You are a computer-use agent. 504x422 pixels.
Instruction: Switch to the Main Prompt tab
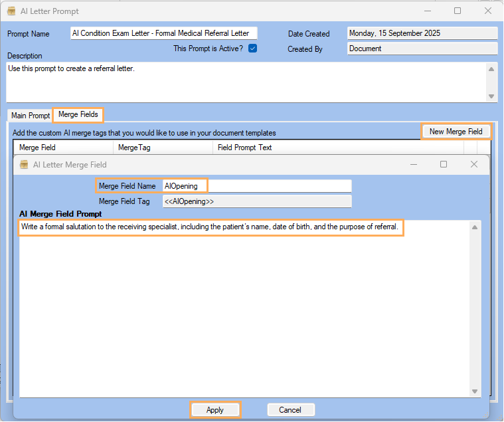coord(30,116)
